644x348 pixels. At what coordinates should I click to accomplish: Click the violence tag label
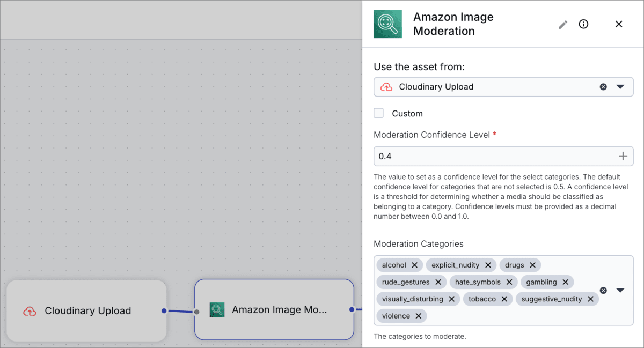pos(396,316)
